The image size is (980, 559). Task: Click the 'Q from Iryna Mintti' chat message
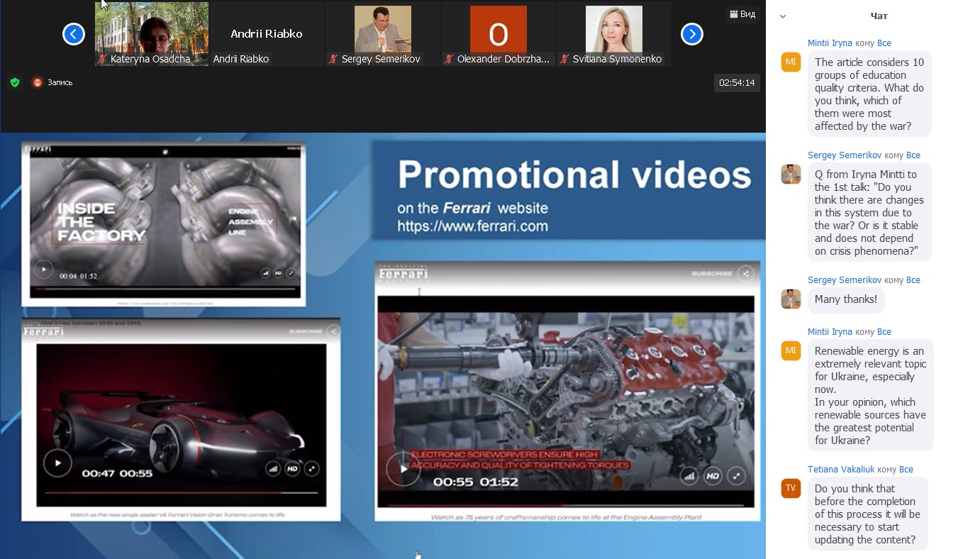(x=869, y=213)
